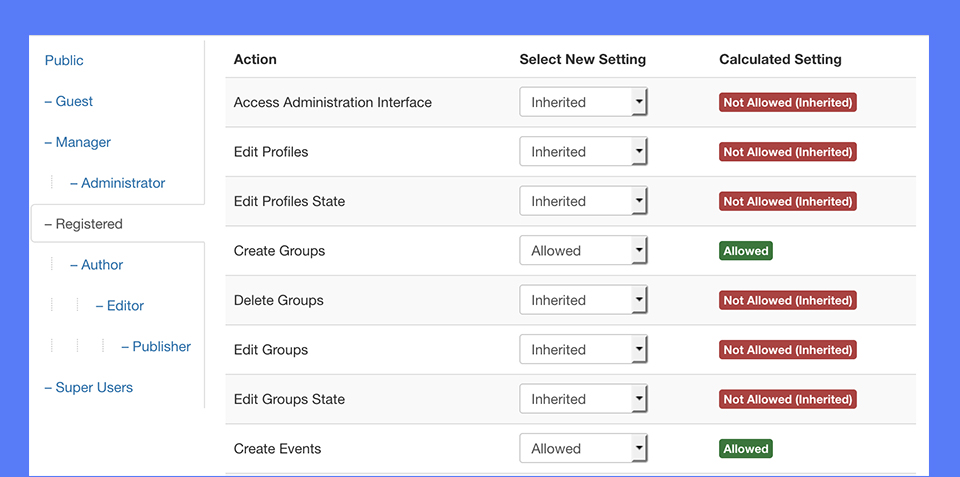This screenshot has height=477, width=960.
Task: Open Publisher group permissions
Action: coord(156,347)
